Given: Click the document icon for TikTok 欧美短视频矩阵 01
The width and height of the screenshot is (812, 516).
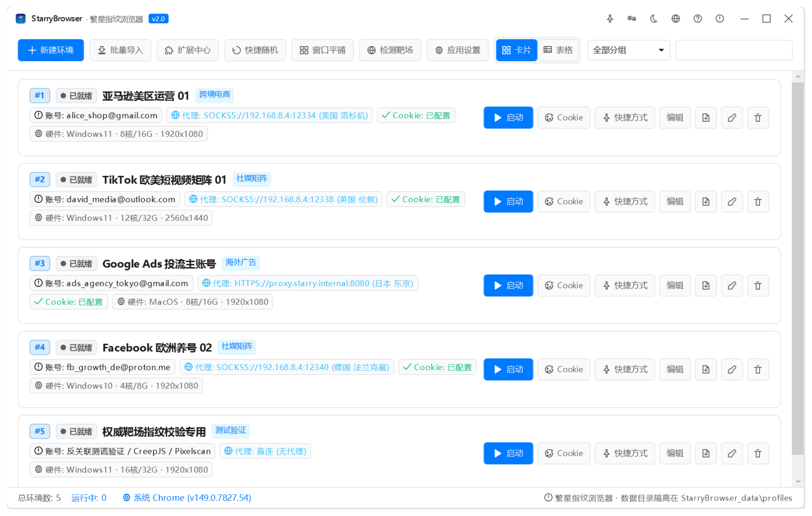Looking at the screenshot, I should pyautogui.click(x=706, y=202).
